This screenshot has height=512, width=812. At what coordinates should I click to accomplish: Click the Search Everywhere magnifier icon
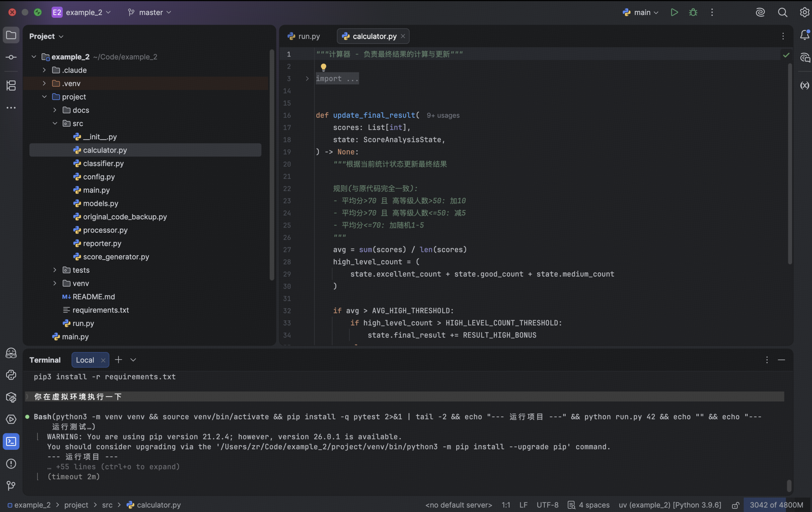click(782, 12)
